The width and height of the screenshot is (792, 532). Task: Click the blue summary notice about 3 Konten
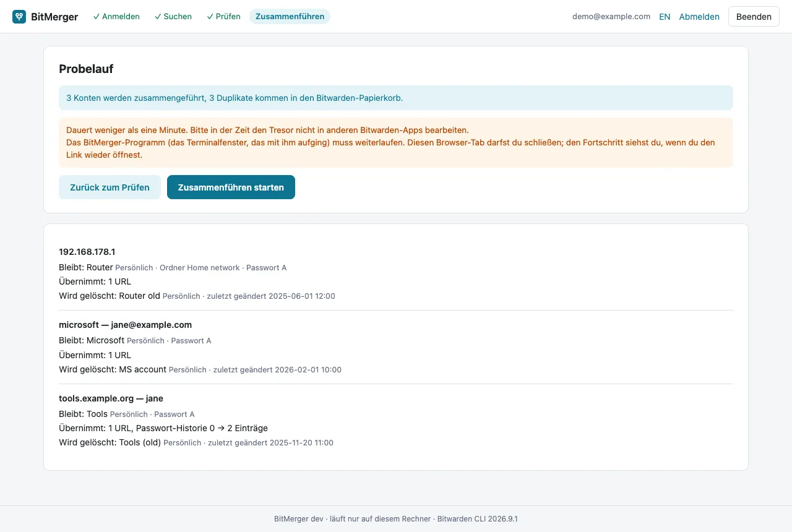396,98
